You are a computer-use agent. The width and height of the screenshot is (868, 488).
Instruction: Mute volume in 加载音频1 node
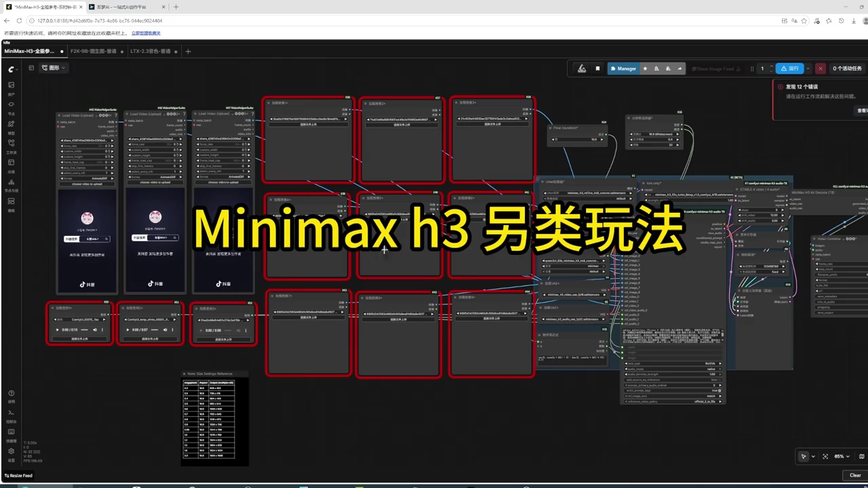(x=94, y=330)
